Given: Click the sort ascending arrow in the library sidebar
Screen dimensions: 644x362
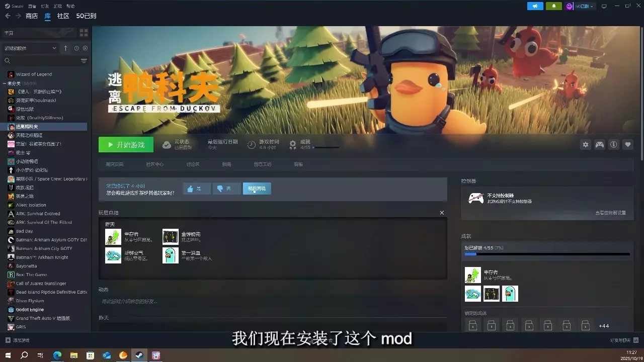Looking at the screenshot, I should click(65, 48).
